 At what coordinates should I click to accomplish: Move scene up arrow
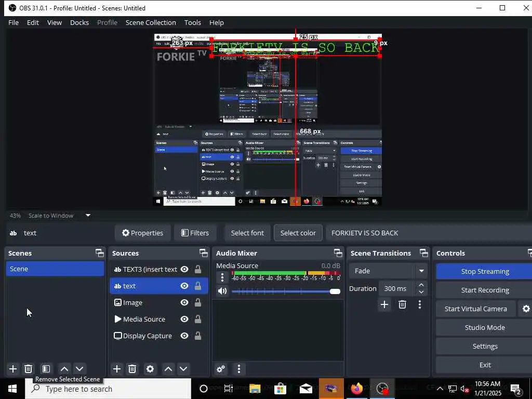[x=64, y=369]
